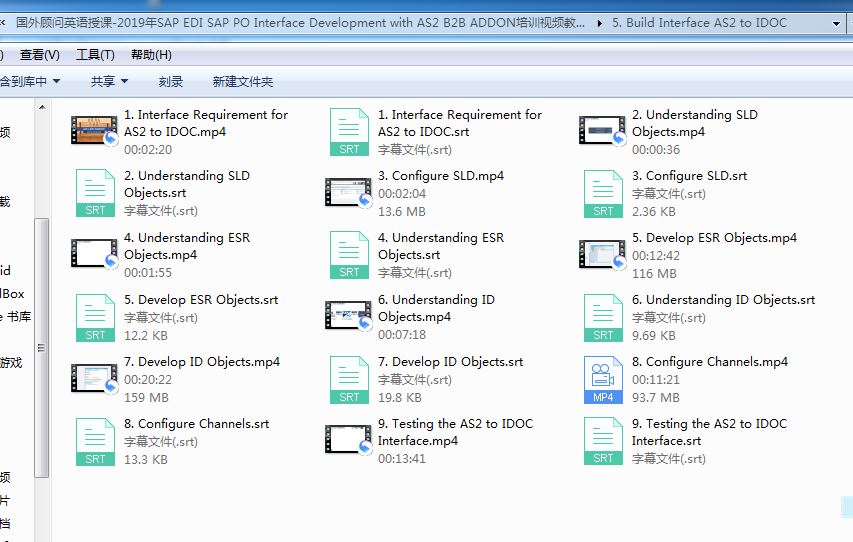Select file name 7. Develop ID Objects.srt
The image size is (853, 542).
tap(450, 362)
